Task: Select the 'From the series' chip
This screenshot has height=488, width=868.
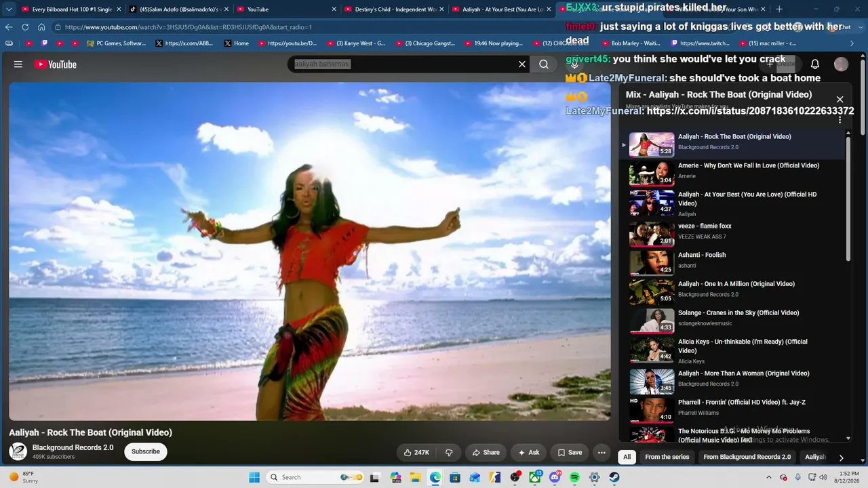Action: [x=667, y=457]
